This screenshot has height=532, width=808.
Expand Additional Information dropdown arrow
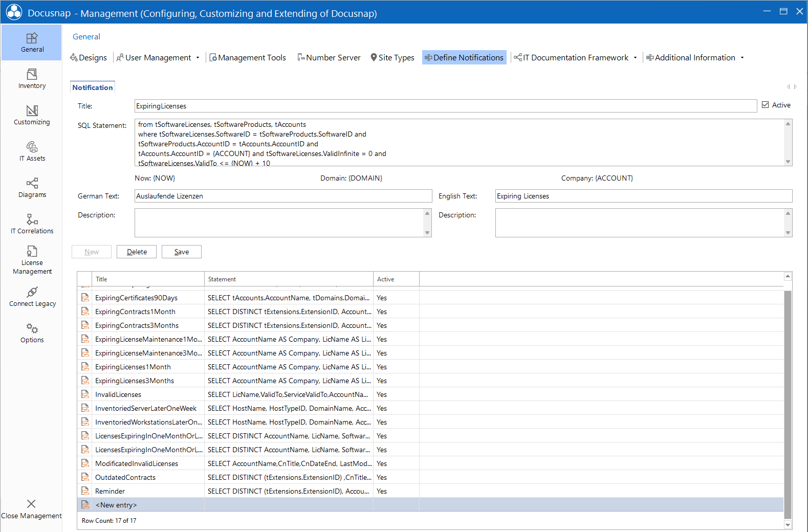742,58
